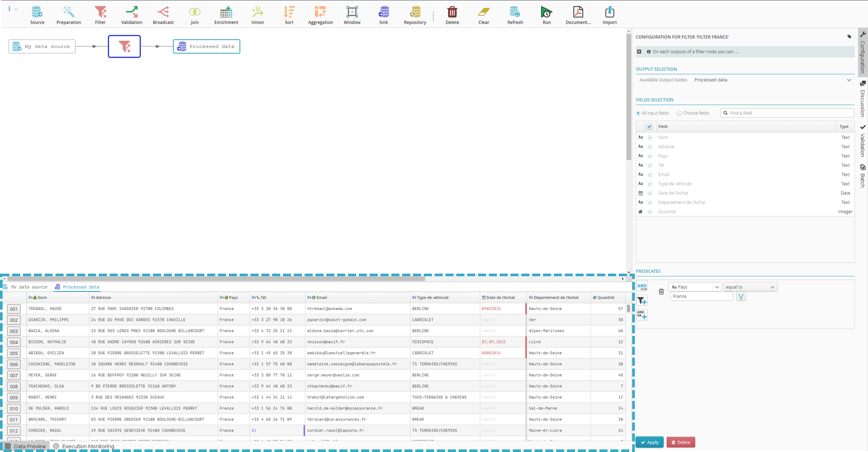Screen dimensions: 868x452
Task: Select the Filter France node on canvas
Action: (124, 46)
